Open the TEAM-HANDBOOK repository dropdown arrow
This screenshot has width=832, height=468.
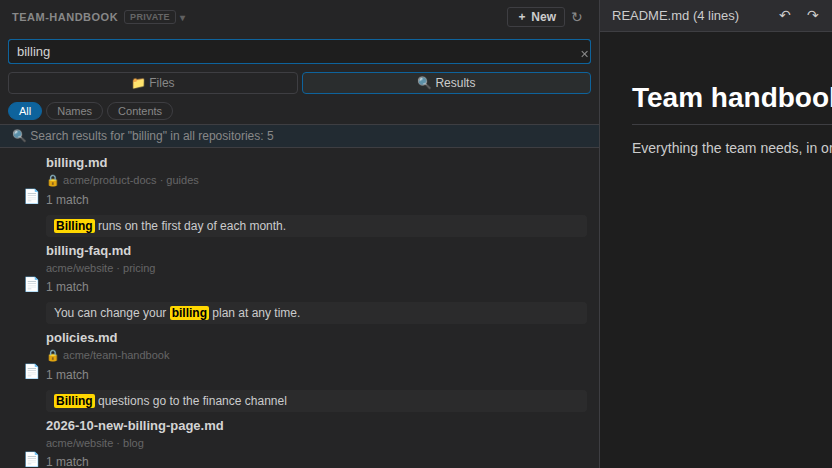(183, 18)
